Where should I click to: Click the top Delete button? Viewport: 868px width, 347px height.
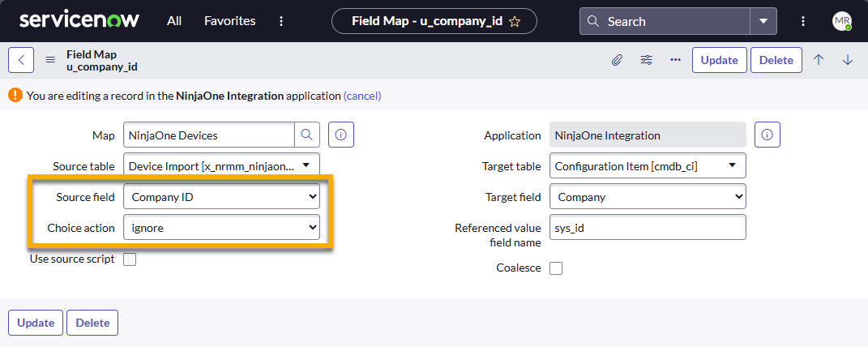tap(776, 60)
